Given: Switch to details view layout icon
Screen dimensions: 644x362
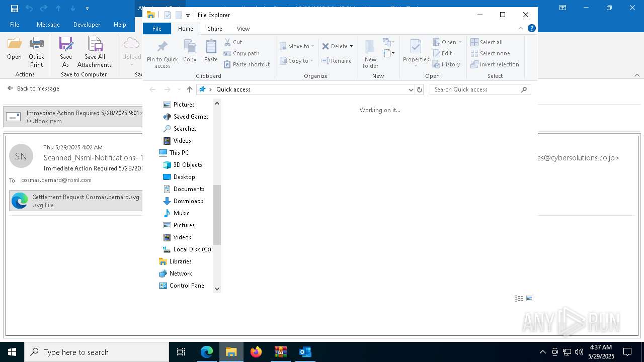Looking at the screenshot, I should coord(519,299).
